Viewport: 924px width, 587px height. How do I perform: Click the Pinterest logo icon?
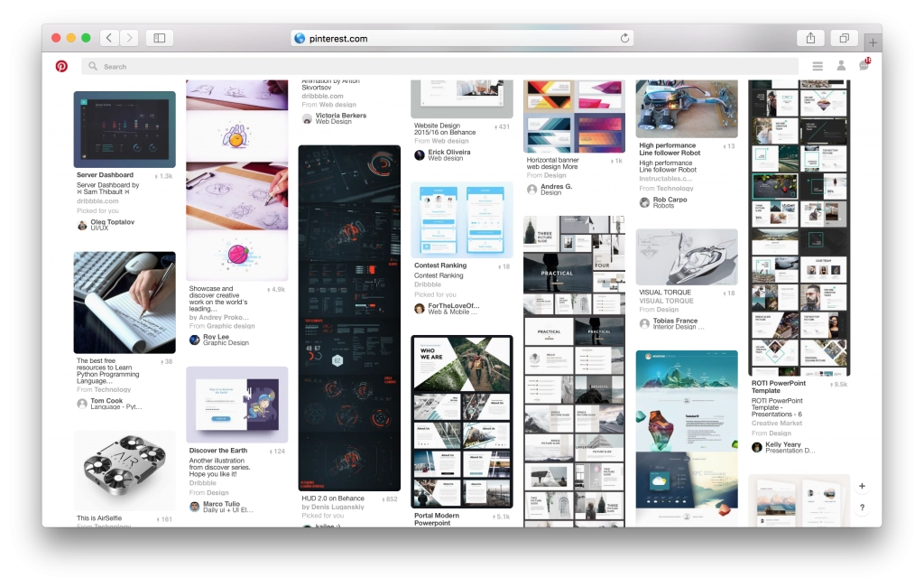coord(61,66)
